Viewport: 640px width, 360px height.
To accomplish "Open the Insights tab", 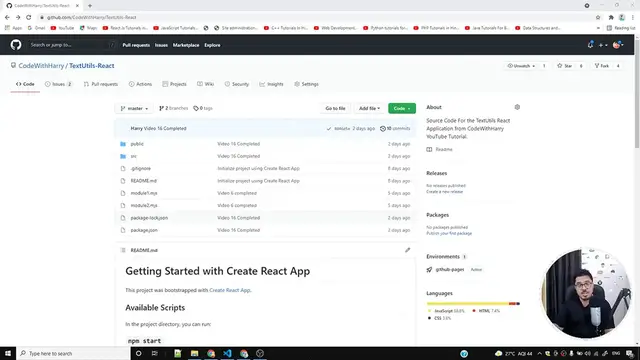I will (271, 84).
